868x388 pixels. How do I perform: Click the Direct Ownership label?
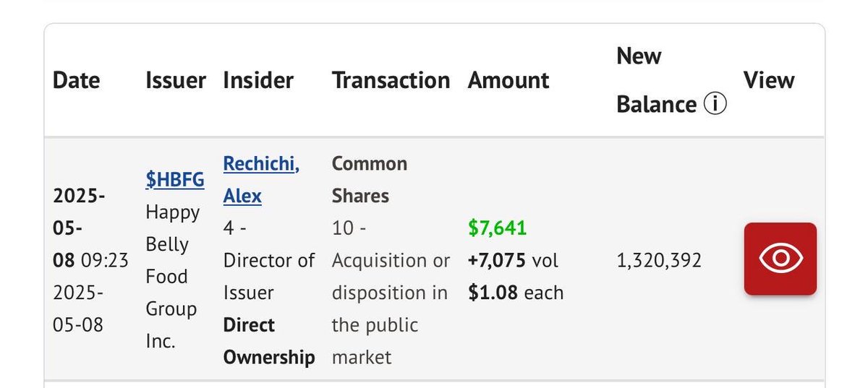click(269, 341)
